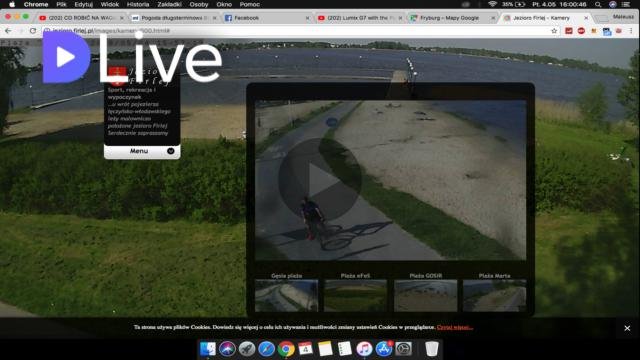Click the blue extension icon in toolbar
This screenshot has width=640, height=360.
[x=607, y=31]
